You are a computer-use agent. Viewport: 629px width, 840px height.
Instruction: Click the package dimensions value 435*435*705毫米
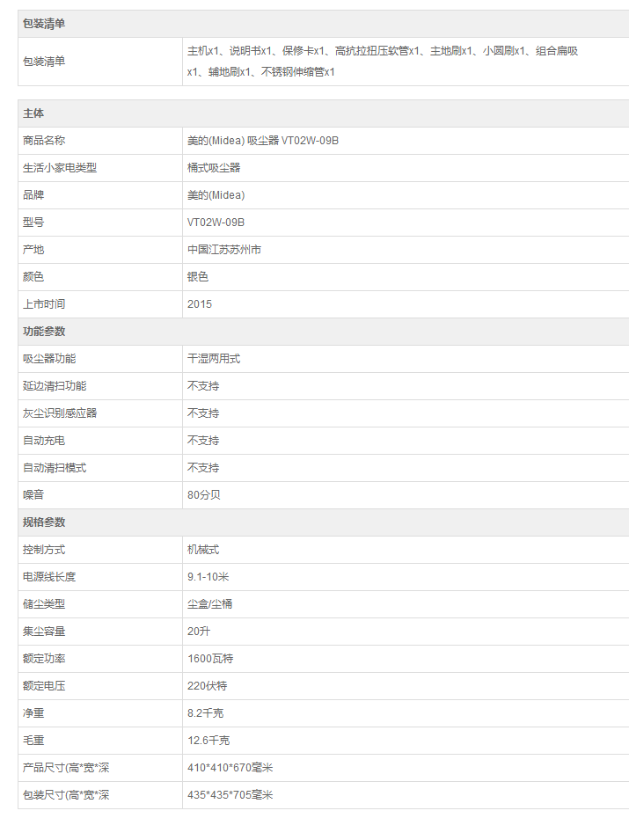230,795
